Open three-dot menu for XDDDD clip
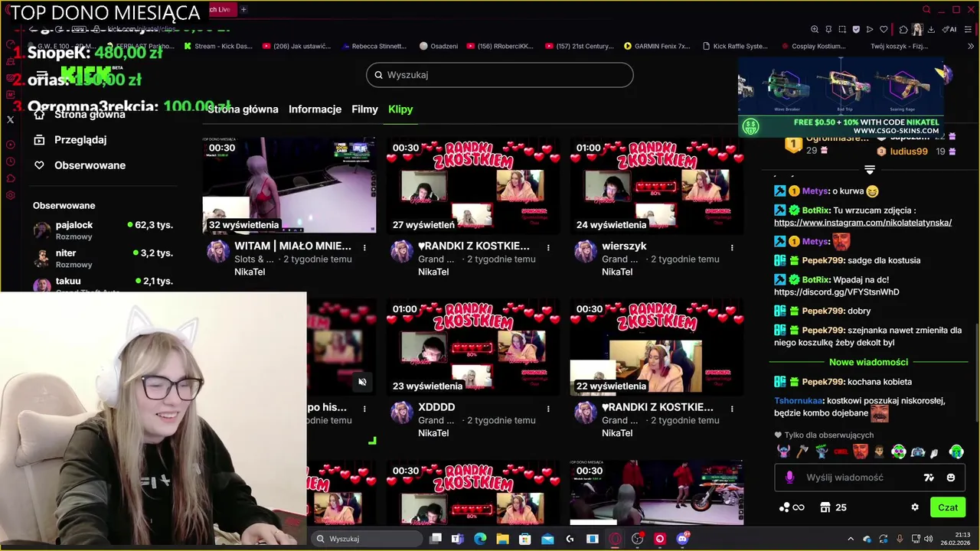The image size is (980, 551). [x=548, y=409]
